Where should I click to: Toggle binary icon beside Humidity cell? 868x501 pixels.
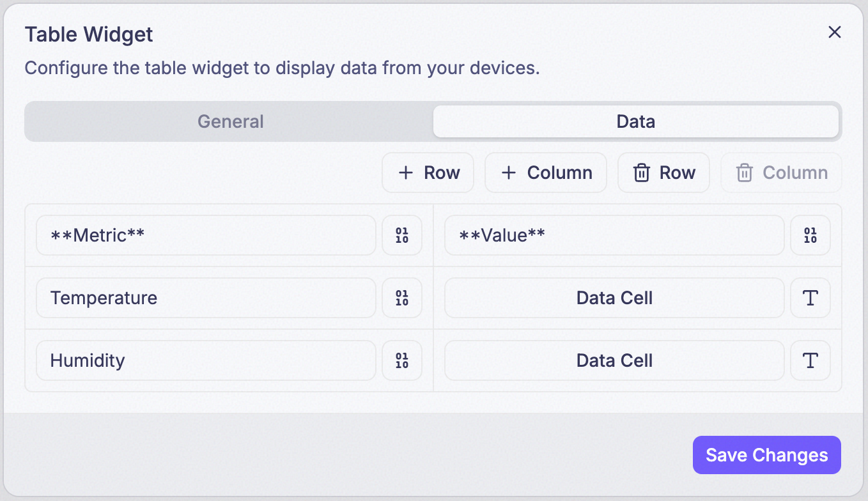[402, 360]
